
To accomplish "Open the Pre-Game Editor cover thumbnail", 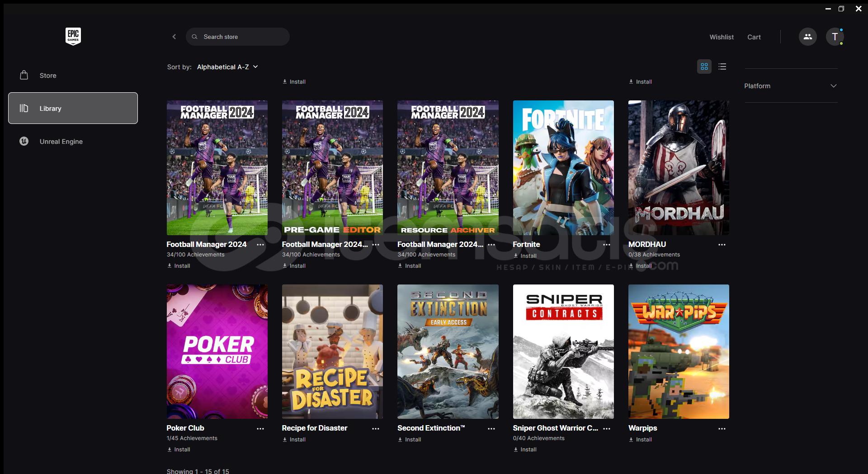I will pyautogui.click(x=332, y=167).
